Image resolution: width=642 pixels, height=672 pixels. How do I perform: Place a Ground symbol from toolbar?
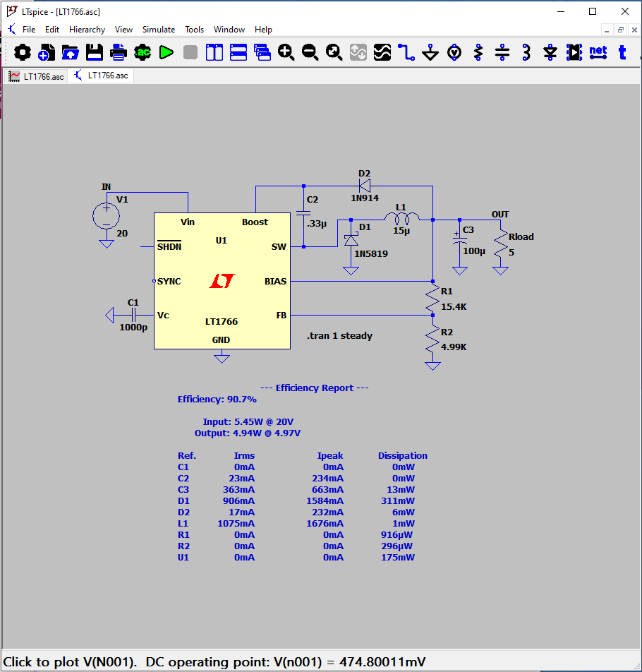pyautogui.click(x=430, y=52)
